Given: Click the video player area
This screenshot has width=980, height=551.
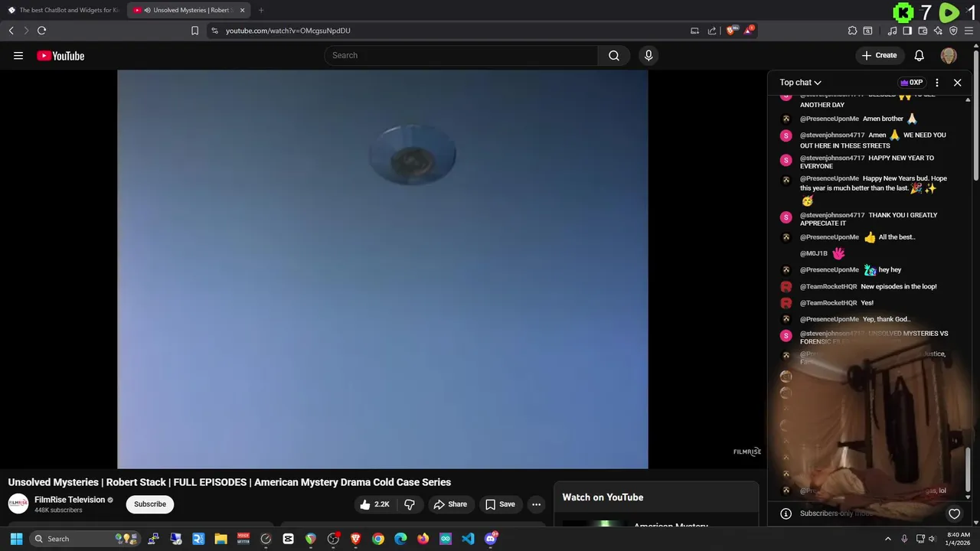Looking at the screenshot, I should click(x=383, y=269).
